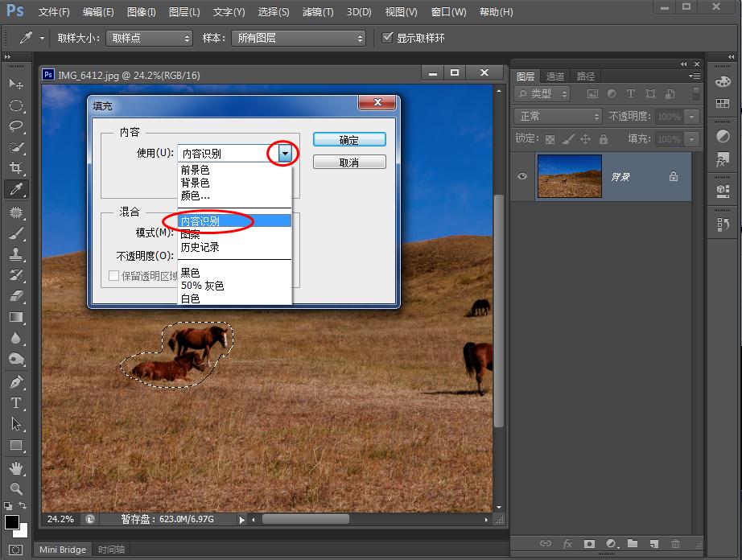Image resolution: width=742 pixels, height=560 pixels.
Task: Select the Crop tool
Action: [x=16, y=168]
